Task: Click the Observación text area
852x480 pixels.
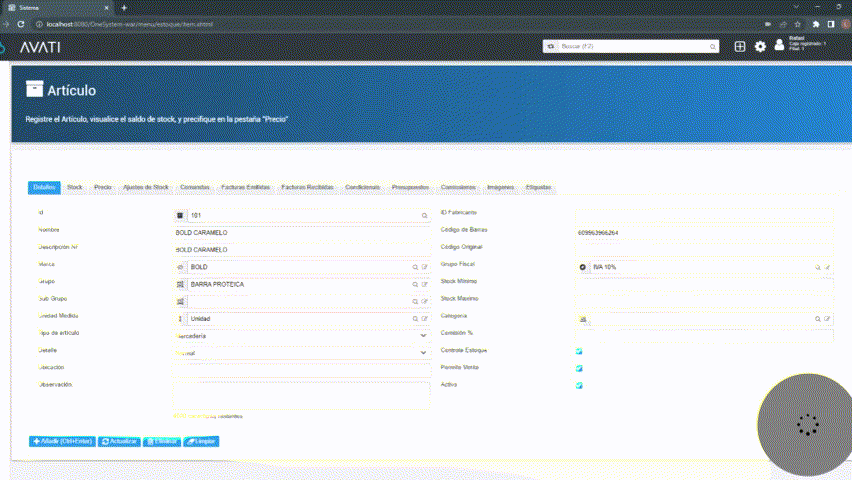Action: pos(302,395)
